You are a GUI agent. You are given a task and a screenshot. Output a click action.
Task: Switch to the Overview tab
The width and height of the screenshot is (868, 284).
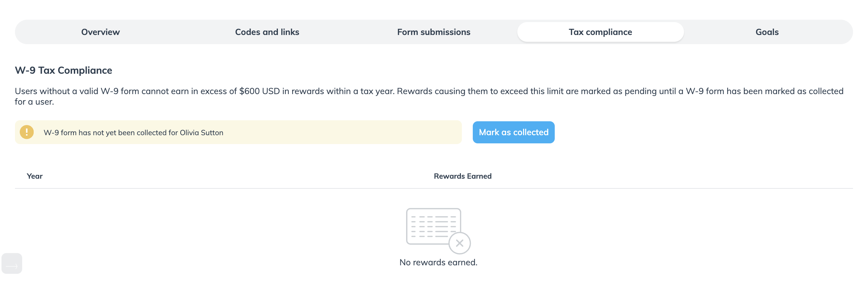(101, 32)
